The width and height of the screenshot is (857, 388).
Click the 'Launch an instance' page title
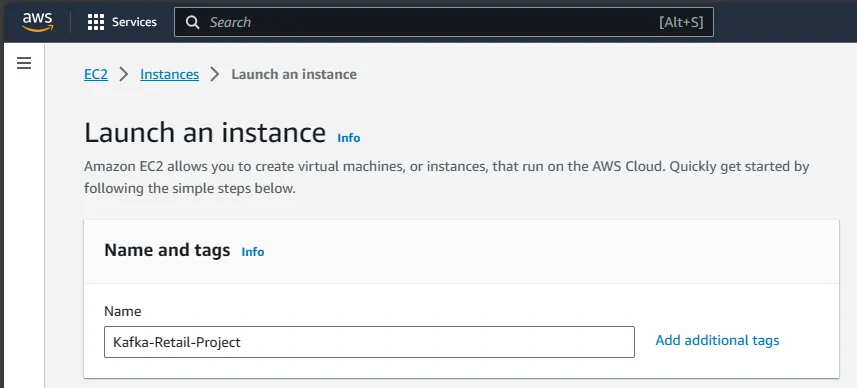click(205, 133)
